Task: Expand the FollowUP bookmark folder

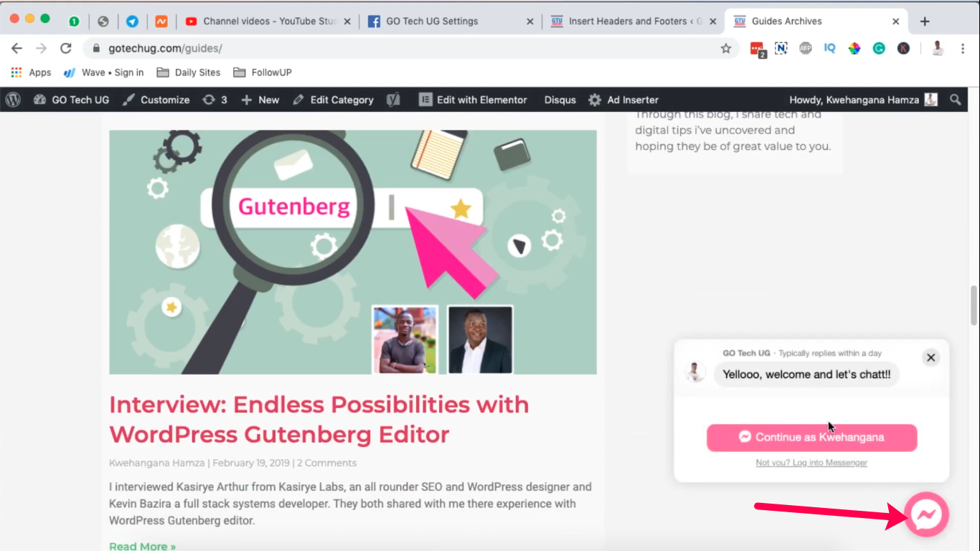Action: [262, 72]
